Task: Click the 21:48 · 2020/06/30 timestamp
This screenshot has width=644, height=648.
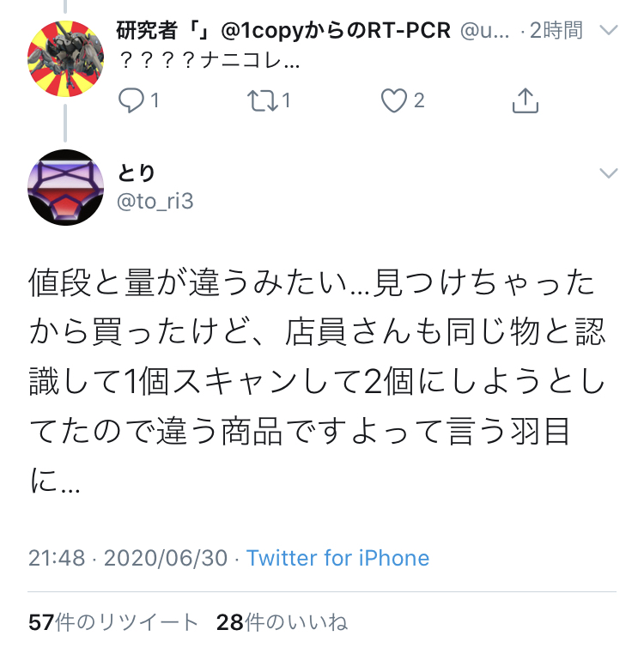Action: click(x=128, y=558)
